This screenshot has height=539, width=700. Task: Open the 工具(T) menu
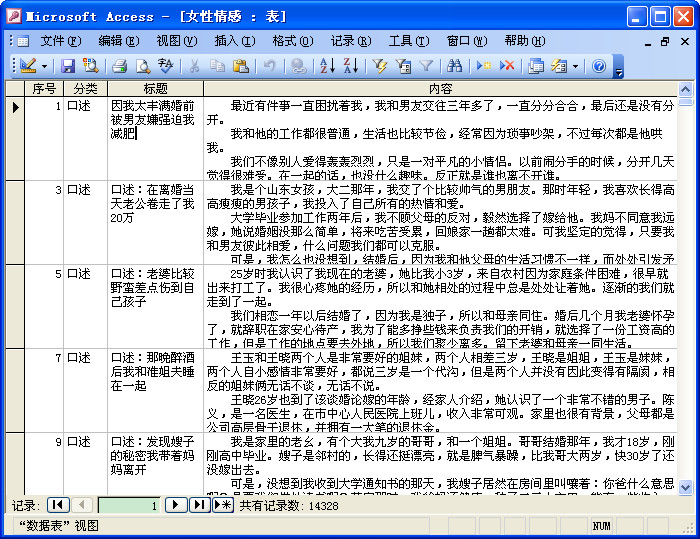click(409, 41)
